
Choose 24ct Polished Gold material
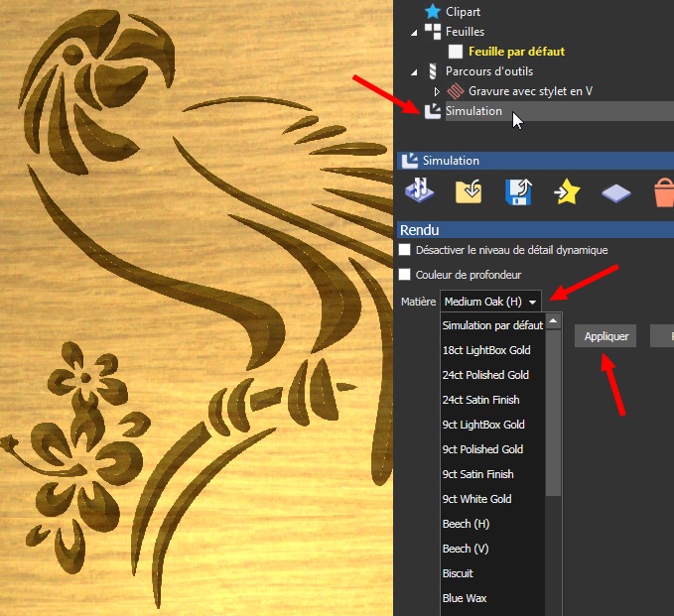(492, 375)
